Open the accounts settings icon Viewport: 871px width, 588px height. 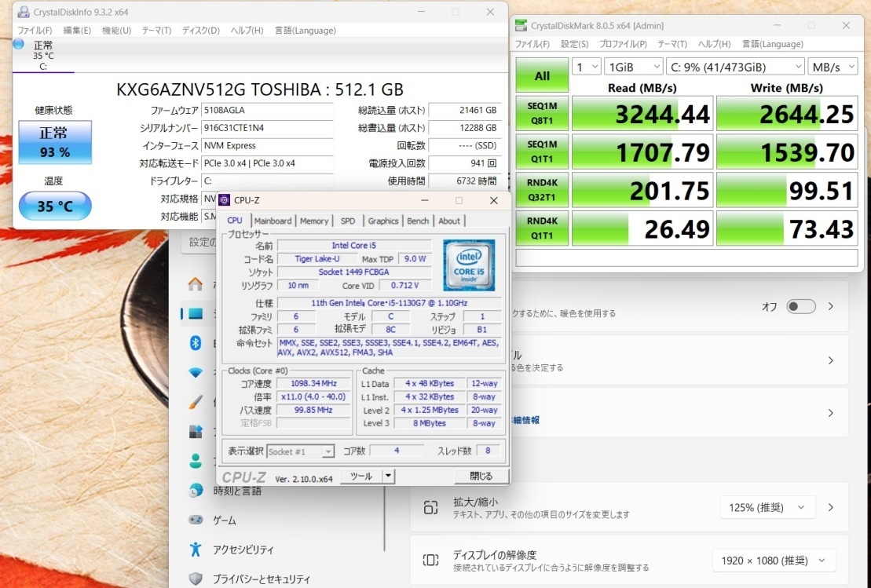click(194, 461)
